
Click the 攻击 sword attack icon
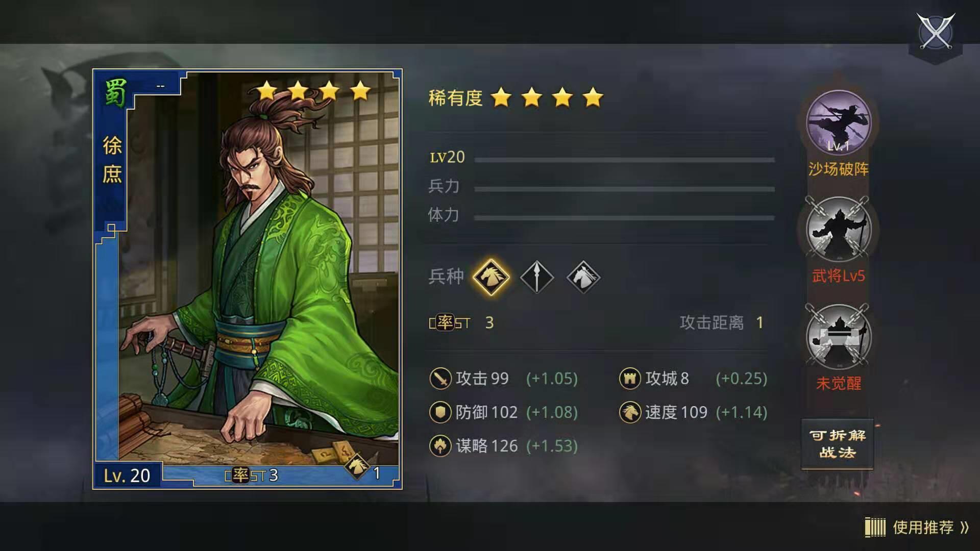tap(440, 379)
